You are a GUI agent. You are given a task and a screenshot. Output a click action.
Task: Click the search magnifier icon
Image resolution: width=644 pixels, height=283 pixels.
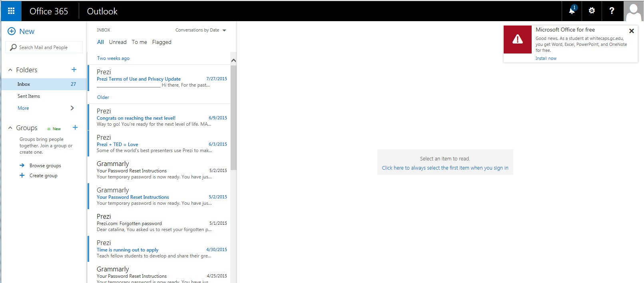pyautogui.click(x=13, y=47)
